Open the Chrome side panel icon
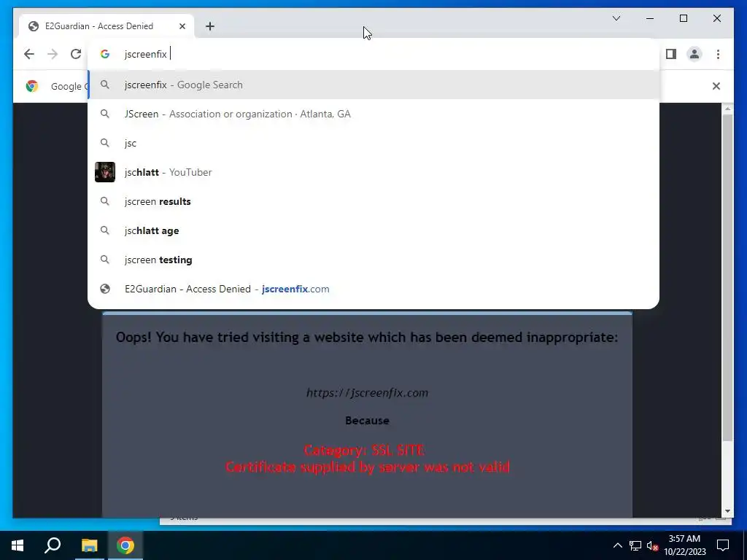Image resolution: width=747 pixels, height=560 pixels. (671, 54)
